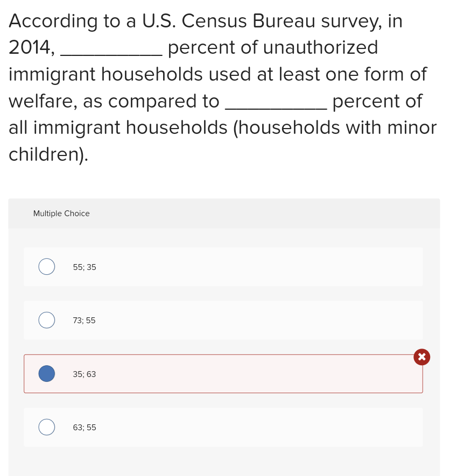Click the first blank line in the question

tap(111, 52)
